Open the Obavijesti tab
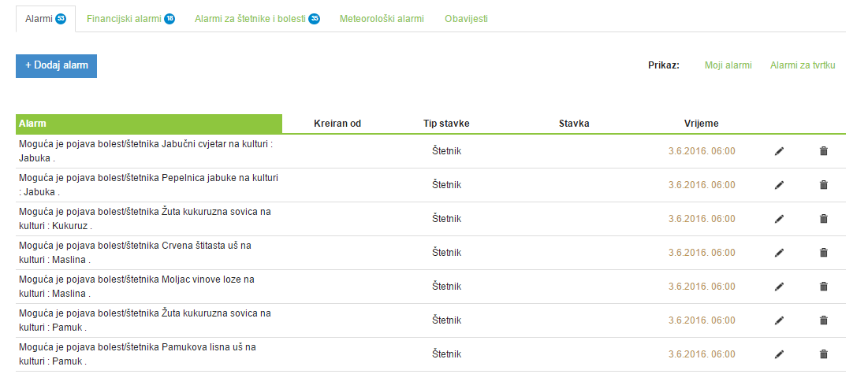Image resolution: width=868 pixels, height=374 pixels. (466, 18)
